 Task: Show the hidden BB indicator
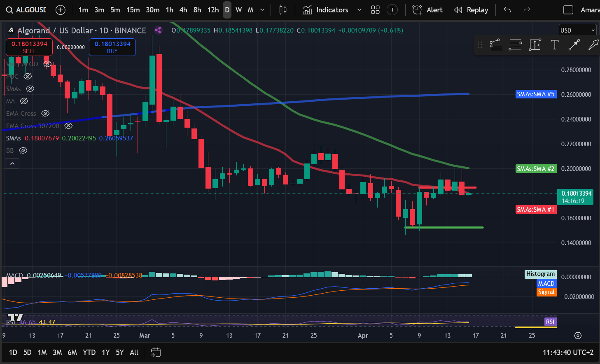tap(23, 150)
